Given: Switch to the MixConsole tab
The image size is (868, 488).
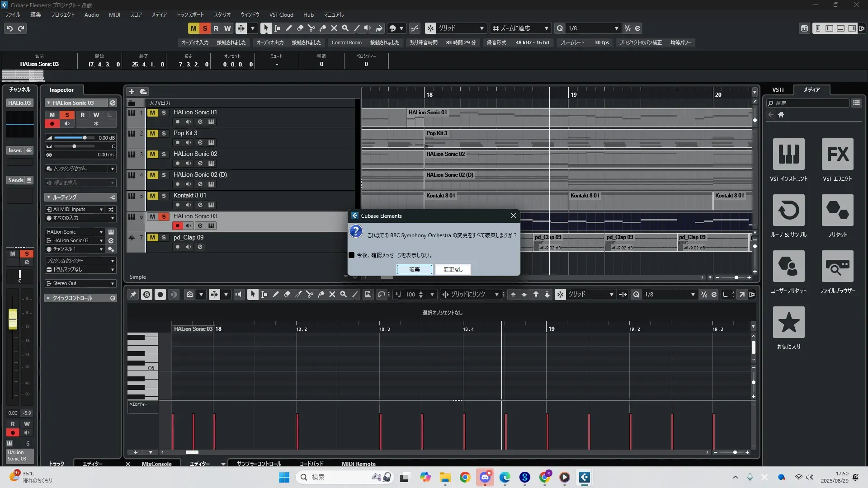Looking at the screenshot, I should 156,464.
